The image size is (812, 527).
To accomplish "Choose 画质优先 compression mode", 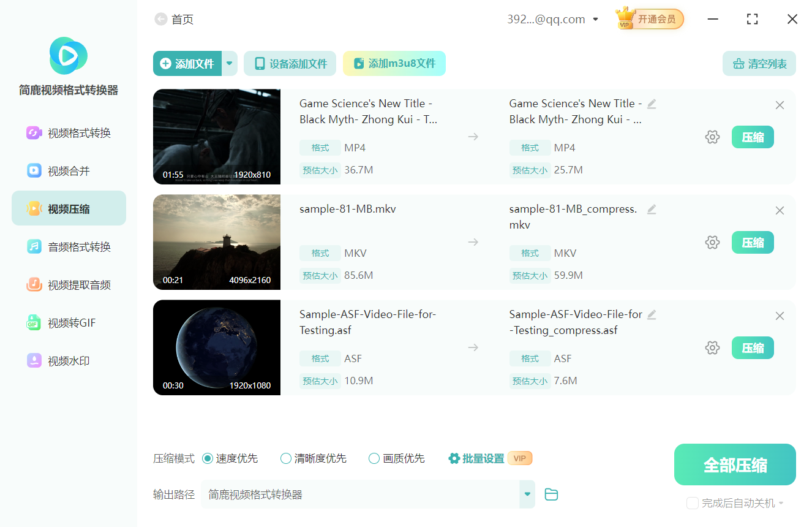I will [374, 458].
